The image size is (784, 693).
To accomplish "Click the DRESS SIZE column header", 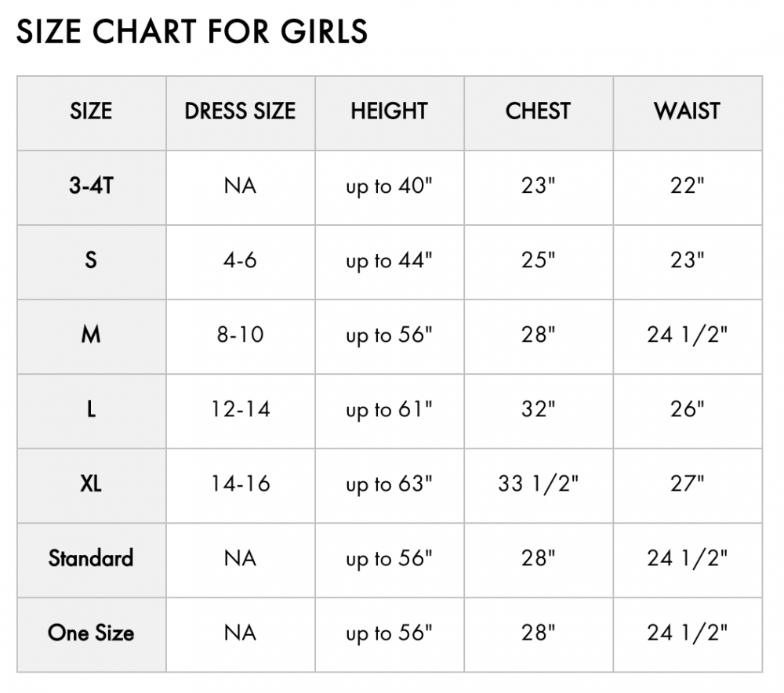I will click(240, 111).
